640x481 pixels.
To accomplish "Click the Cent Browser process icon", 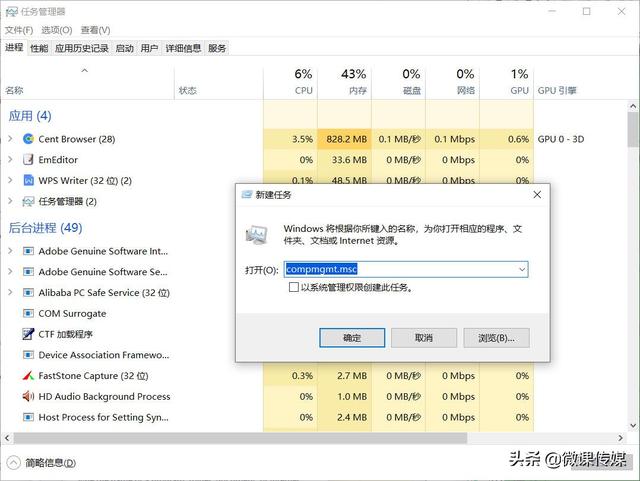I will 29,139.
